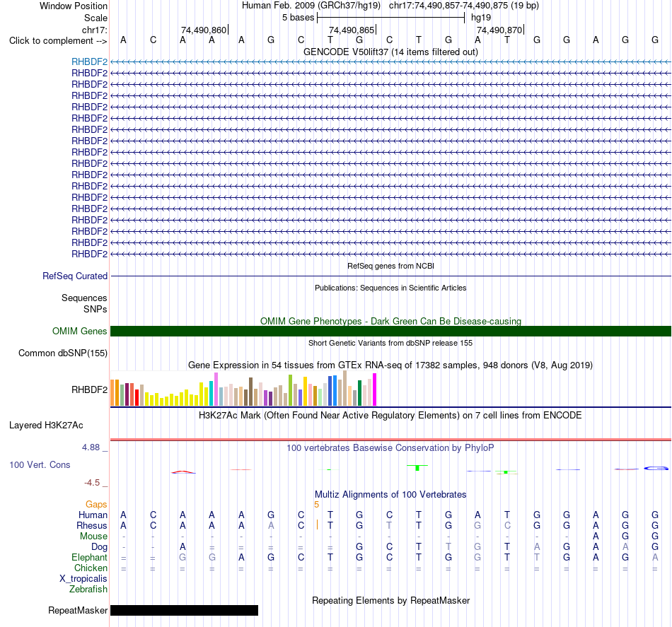Click the Sequences subtrack label

tap(84, 298)
